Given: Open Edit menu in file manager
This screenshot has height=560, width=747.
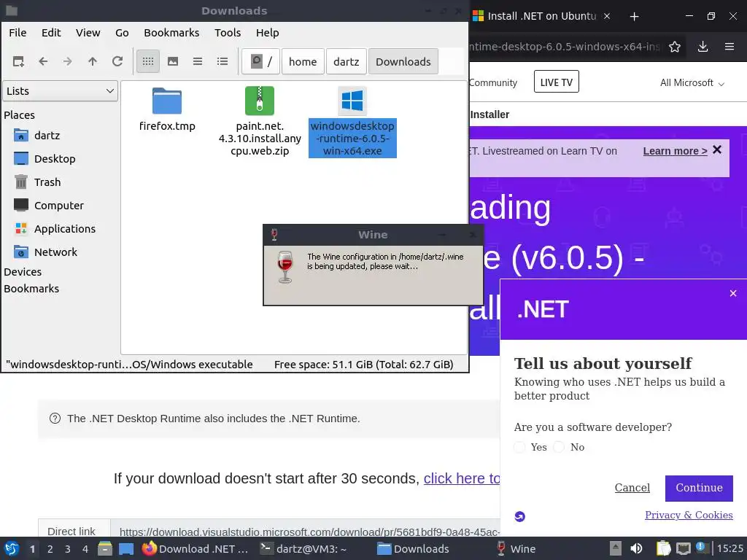Looking at the screenshot, I should pyautogui.click(x=51, y=33).
